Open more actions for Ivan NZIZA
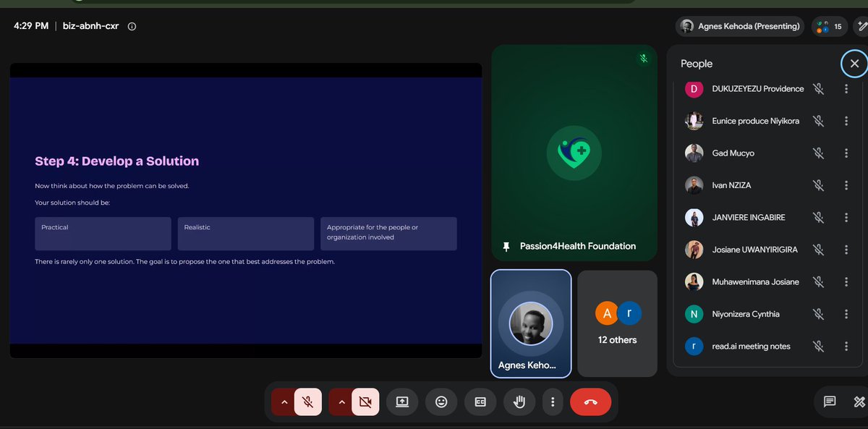 pos(846,185)
